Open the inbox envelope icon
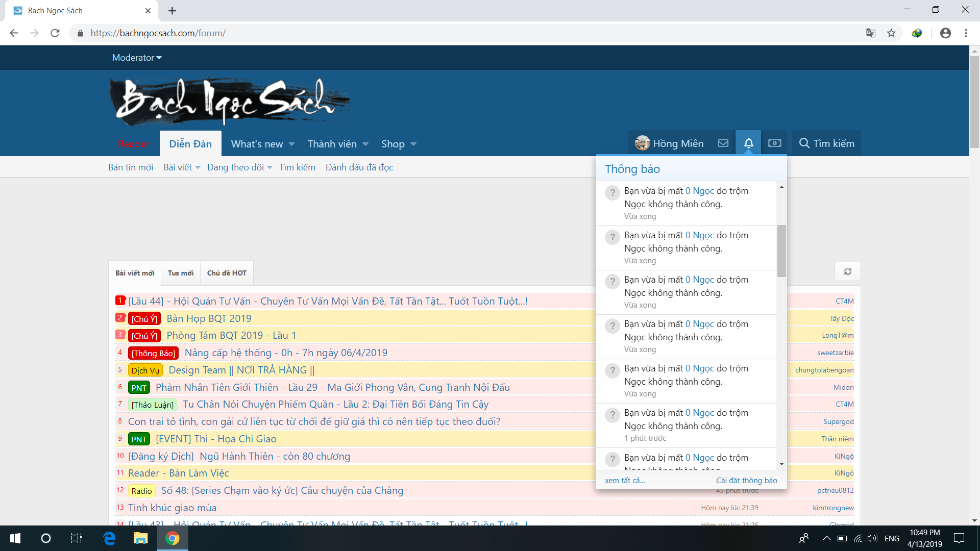Screen dimensions: 980x551 [x=723, y=143]
